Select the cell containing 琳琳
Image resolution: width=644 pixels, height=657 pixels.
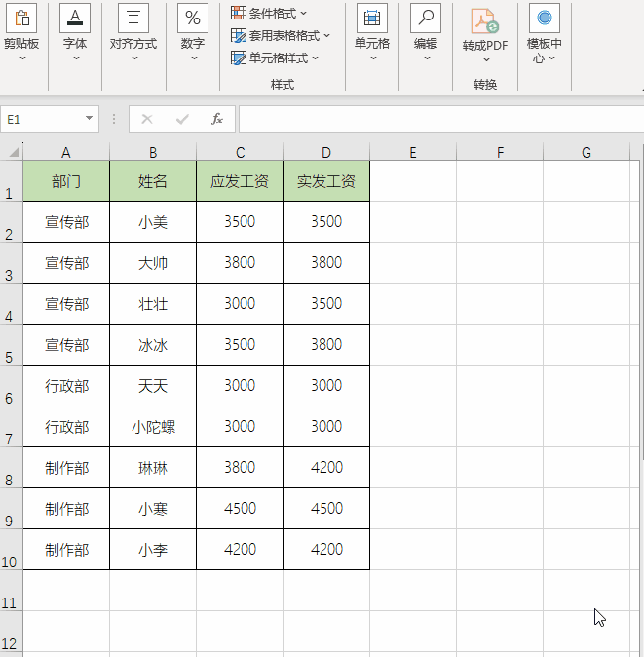point(153,468)
